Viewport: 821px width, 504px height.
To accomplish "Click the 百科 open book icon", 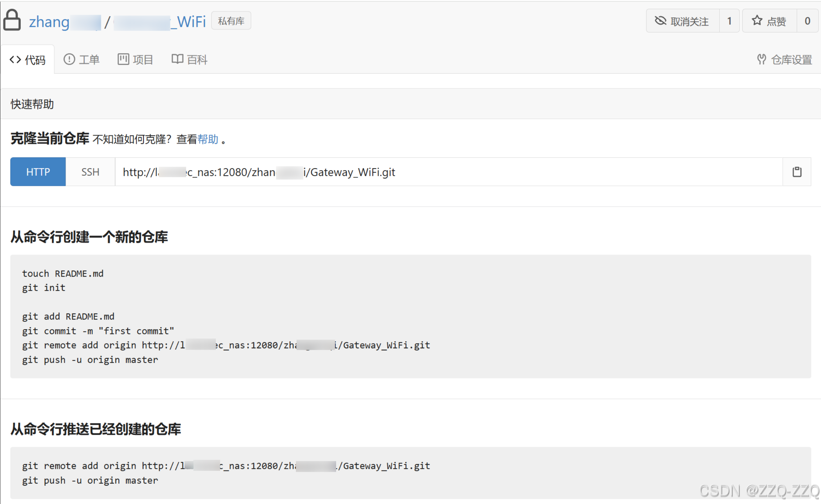I will coord(177,59).
